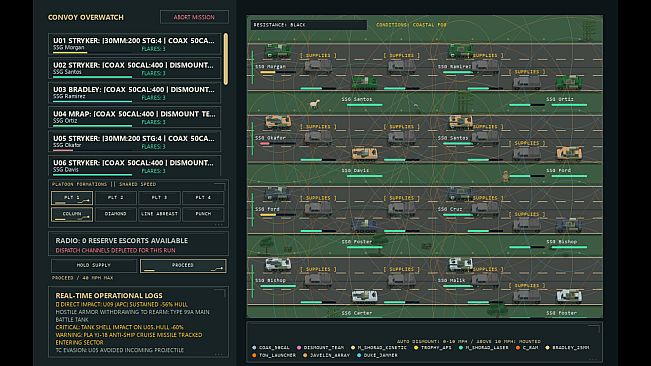Viewport: 651px width, 366px height.
Task: Select the white vehicle above left SSG Bishop
Action: pos(278,264)
